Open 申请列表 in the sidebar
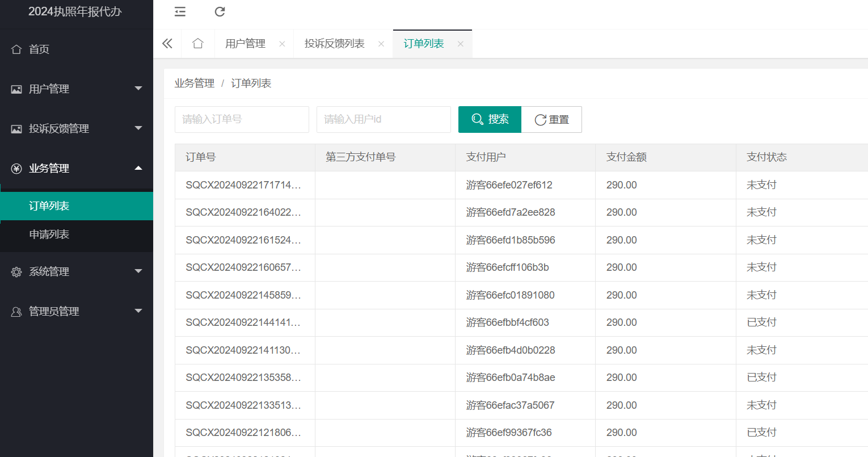The height and width of the screenshot is (457, 868). pyautogui.click(x=49, y=234)
